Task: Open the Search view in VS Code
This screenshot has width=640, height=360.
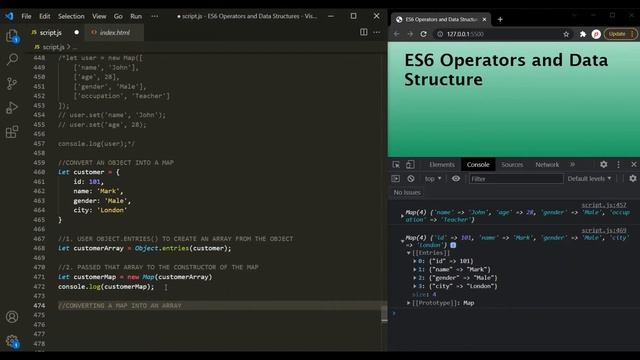Action: [x=12, y=59]
